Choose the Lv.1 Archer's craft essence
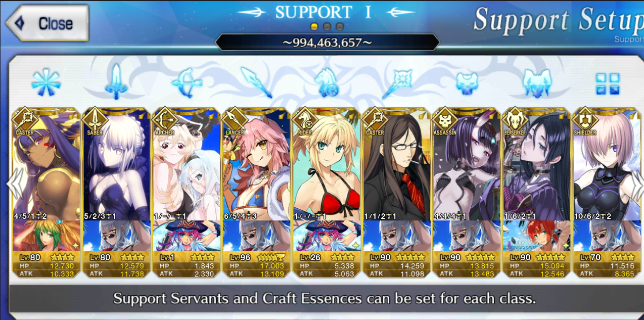The image size is (644, 320). (187, 236)
